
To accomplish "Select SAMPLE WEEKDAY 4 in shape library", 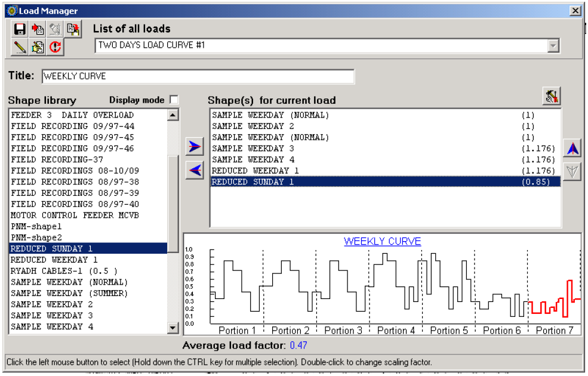I will [x=88, y=326].
